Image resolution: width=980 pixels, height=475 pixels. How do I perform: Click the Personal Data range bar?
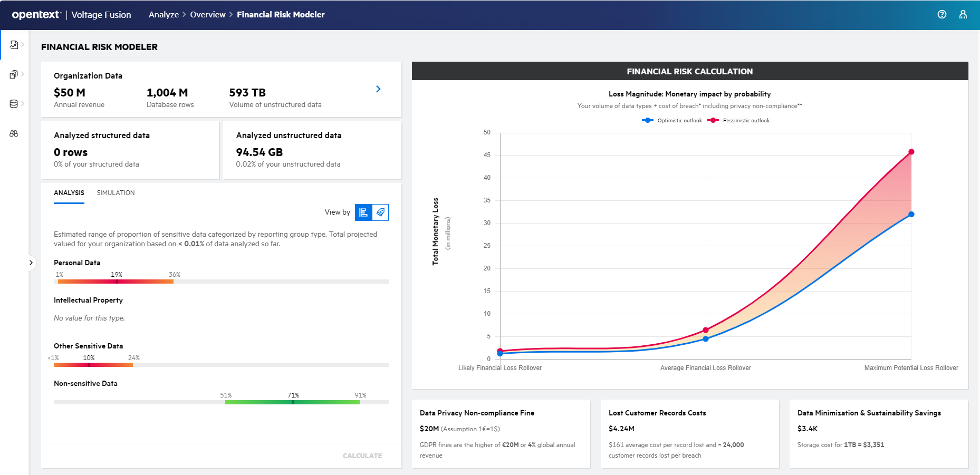coord(116,282)
